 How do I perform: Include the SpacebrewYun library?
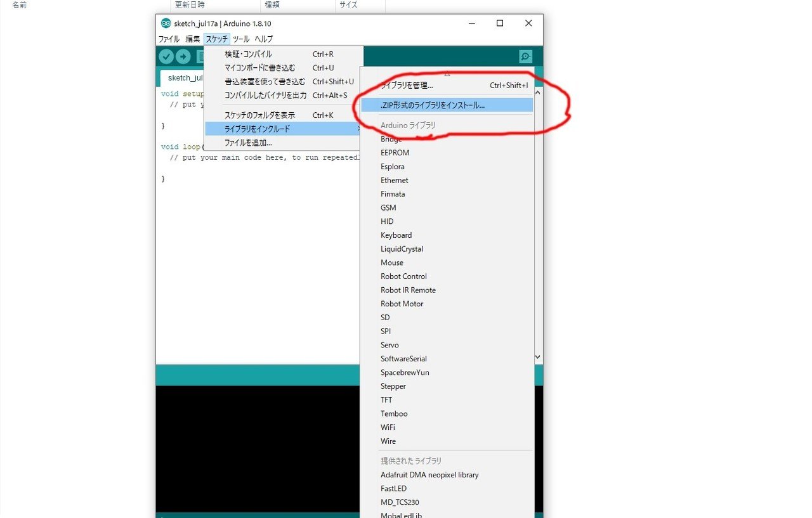pyautogui.click(x=447, y=373)
